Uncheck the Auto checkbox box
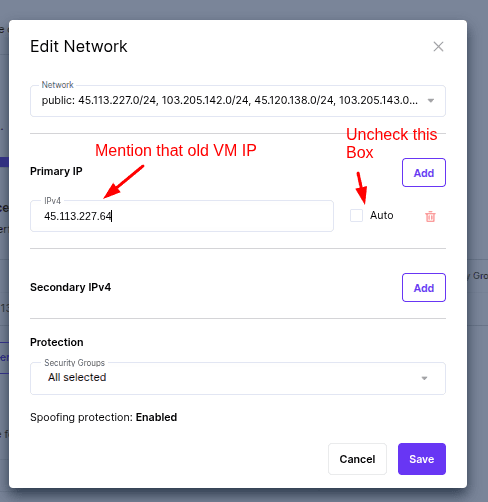 coord(356,215)
